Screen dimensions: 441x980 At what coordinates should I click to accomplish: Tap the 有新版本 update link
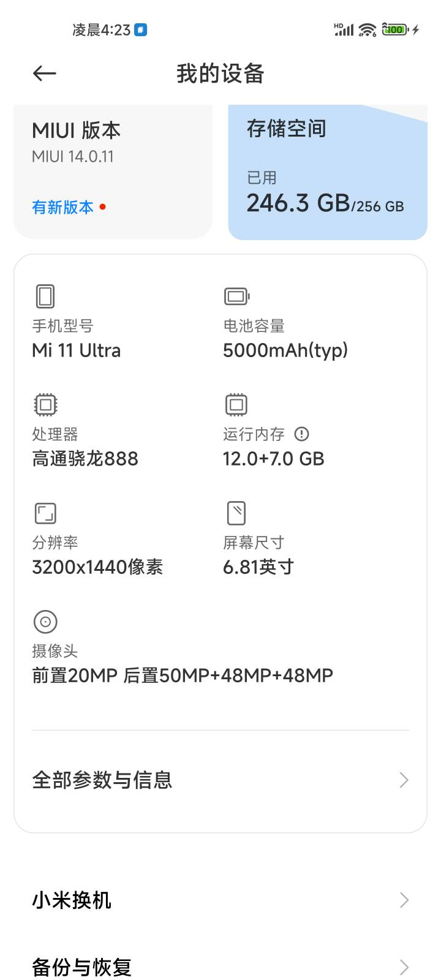63,207
